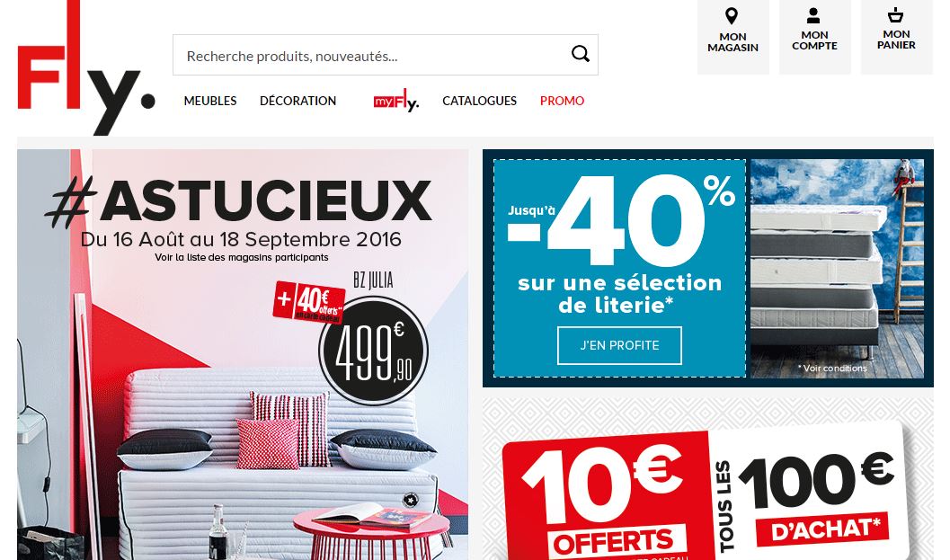Open the Promo section

coord(562,101)
